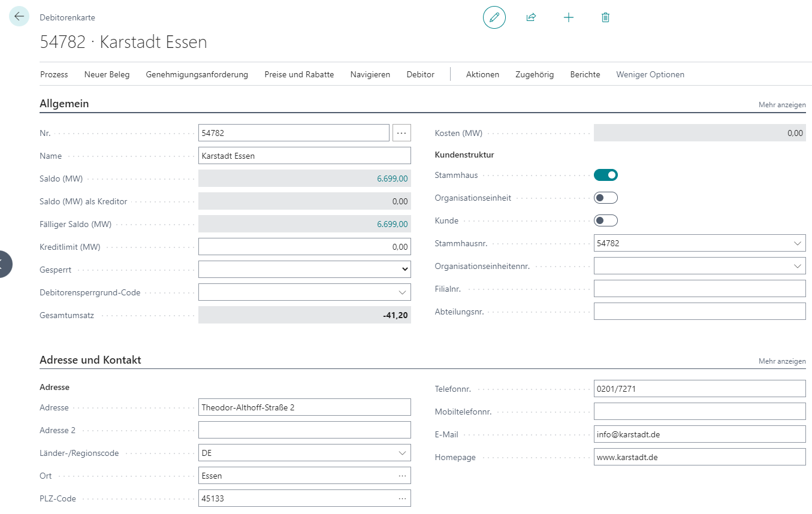The width and height of the screenshot is (812, 514).
Task: Click the share icon
Action: point(530,17)
